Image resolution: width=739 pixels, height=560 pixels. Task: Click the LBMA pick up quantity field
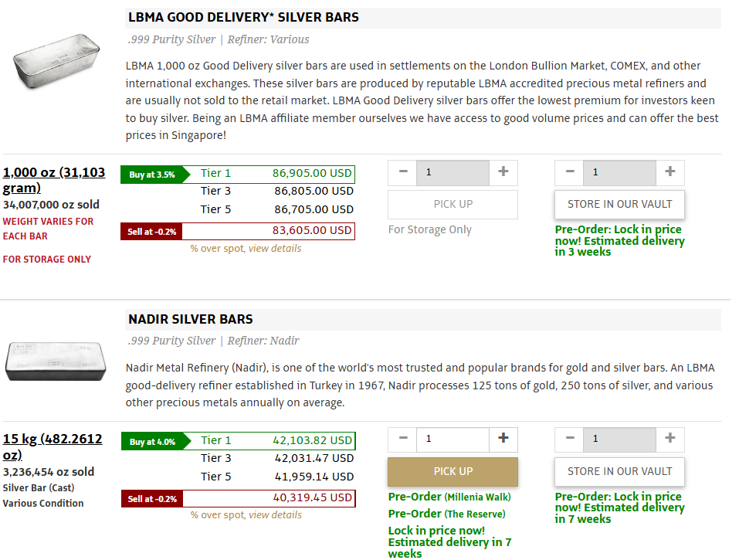tap(453, 172)
